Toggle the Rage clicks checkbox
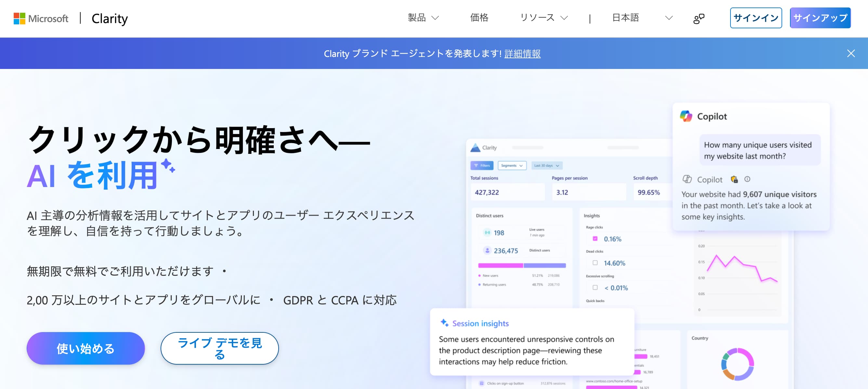 tap(595, 239)
